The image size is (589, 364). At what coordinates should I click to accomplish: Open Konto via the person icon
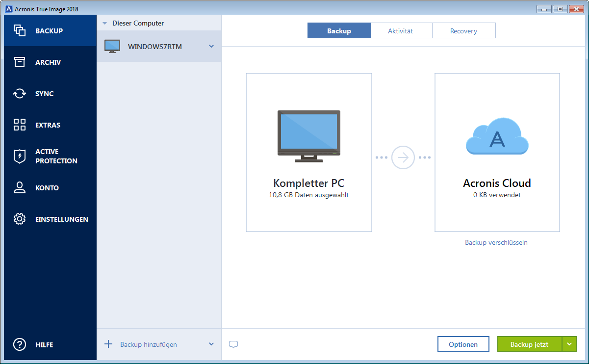(x=20, y=188)
